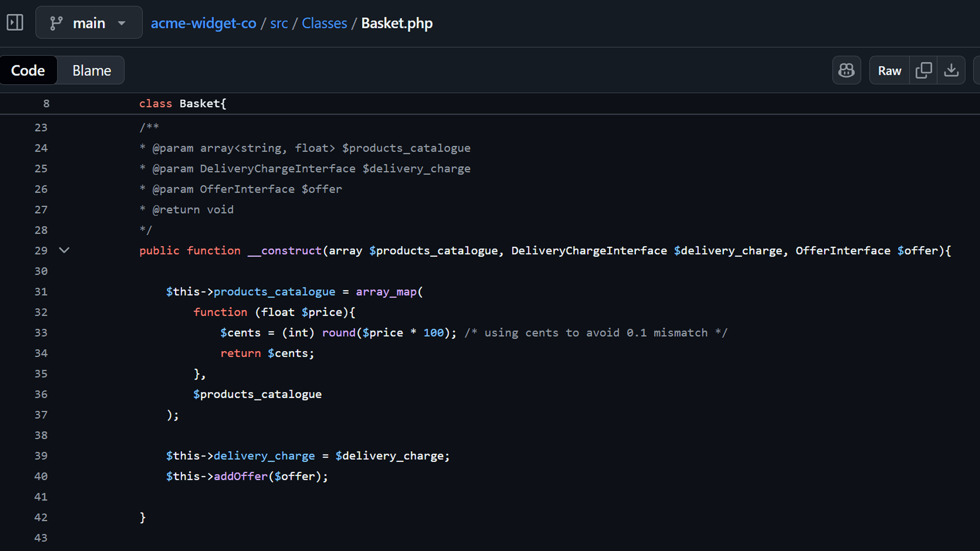
Task: Open the Classes breadcrumb link
Action: click(x=324, y=23)
